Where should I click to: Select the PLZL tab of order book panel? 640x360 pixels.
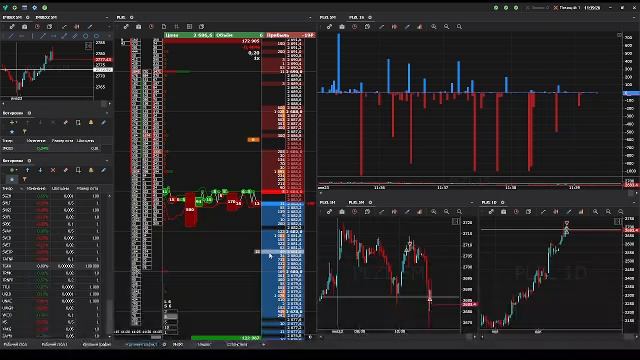[121, 18]
